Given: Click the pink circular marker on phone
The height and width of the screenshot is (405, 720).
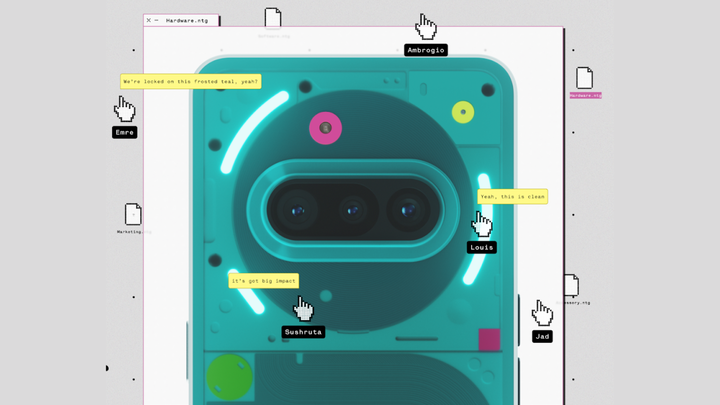Looking at the screenshot, I should click(325, 128).
